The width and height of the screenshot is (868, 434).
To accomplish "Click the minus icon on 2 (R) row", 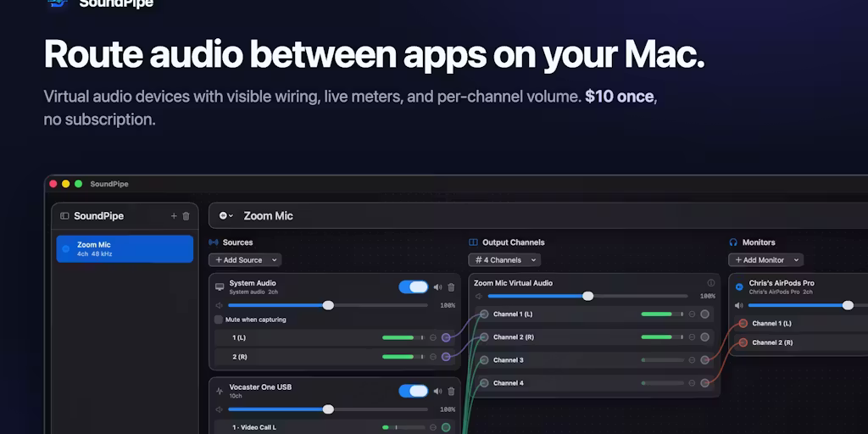I will tap(433, 357).
